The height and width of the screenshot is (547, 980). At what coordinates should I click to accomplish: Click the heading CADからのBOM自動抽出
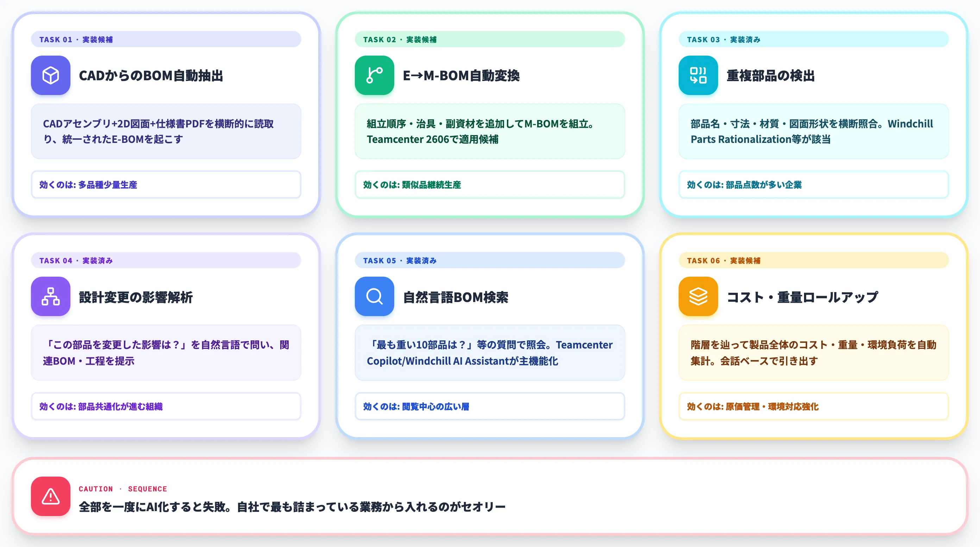(x=151, y=76)
